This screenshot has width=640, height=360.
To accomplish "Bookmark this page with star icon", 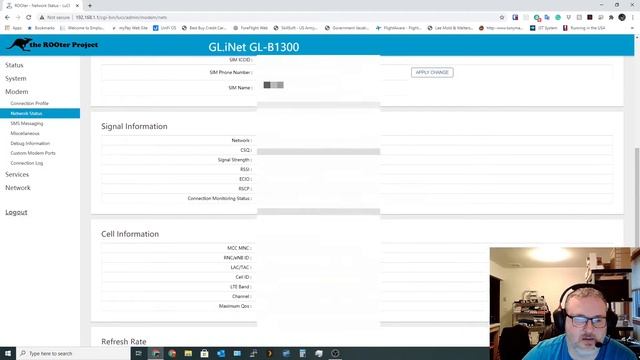I will [x=502, y=18].
